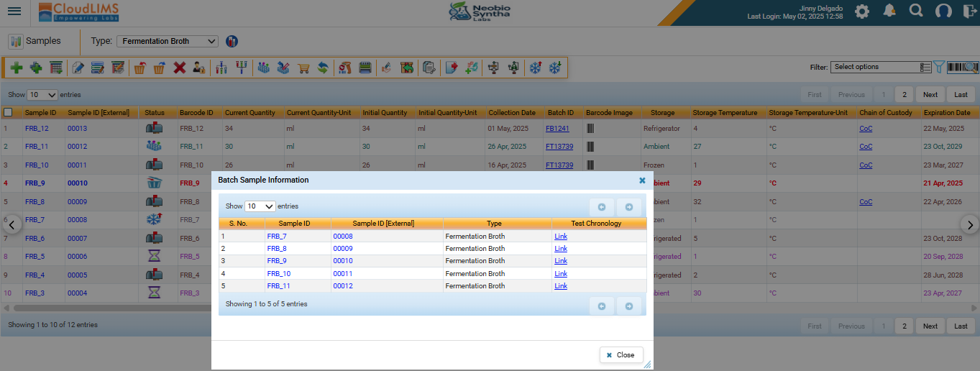Click the search magnifier in header
This screenshot has width=980, height=371.
[x=916, y=11]
